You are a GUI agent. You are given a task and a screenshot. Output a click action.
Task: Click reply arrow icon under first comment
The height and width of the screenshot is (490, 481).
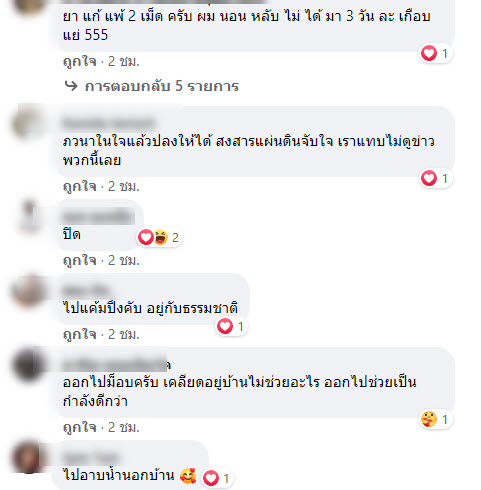(x=71, y=86)
